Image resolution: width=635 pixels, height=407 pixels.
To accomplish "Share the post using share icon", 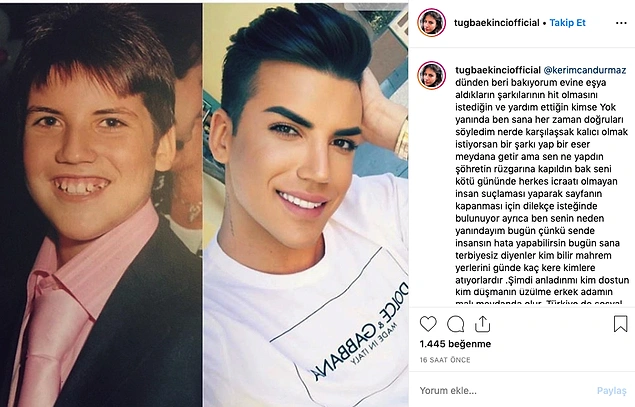I will click(x=482, y=324).
